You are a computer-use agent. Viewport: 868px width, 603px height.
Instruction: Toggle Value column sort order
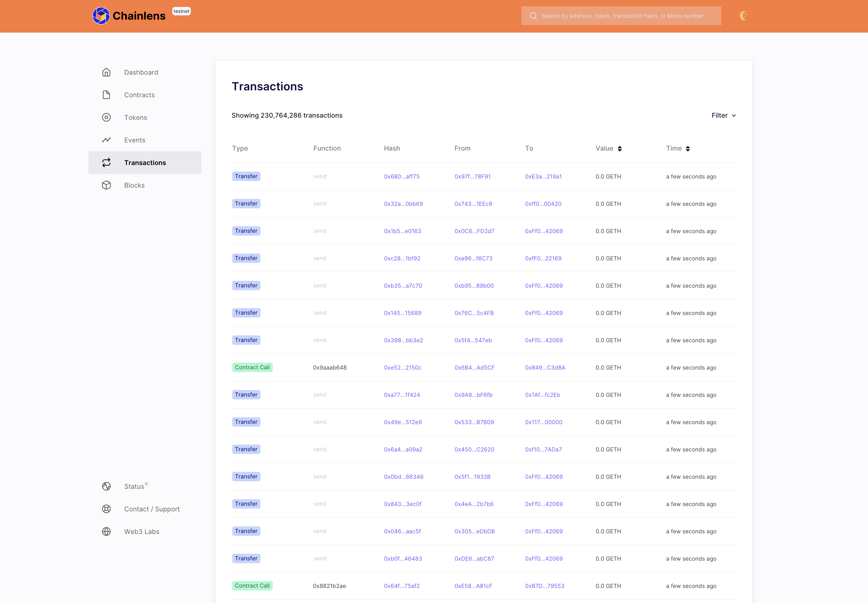620,148
